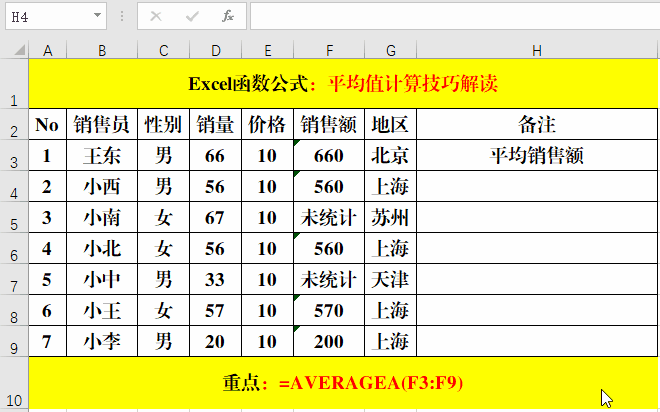Select row 7 header

14,279
